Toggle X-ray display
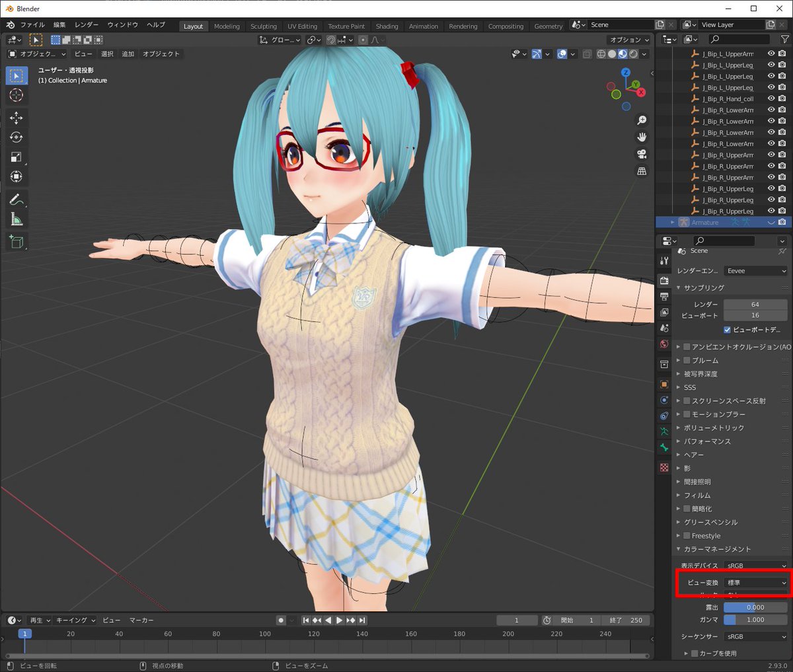The width and height of the screenshot is (793, 672). tap(587, 54)
